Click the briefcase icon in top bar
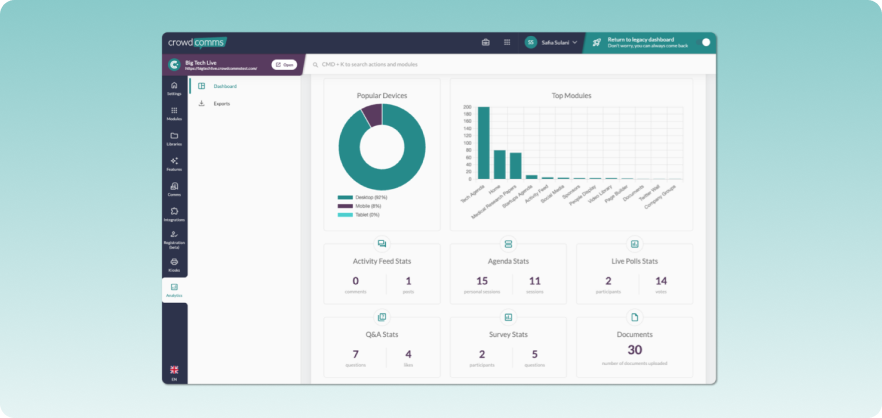Image resolution: width=882 pixels, height=418 pixels. [486, 42]
